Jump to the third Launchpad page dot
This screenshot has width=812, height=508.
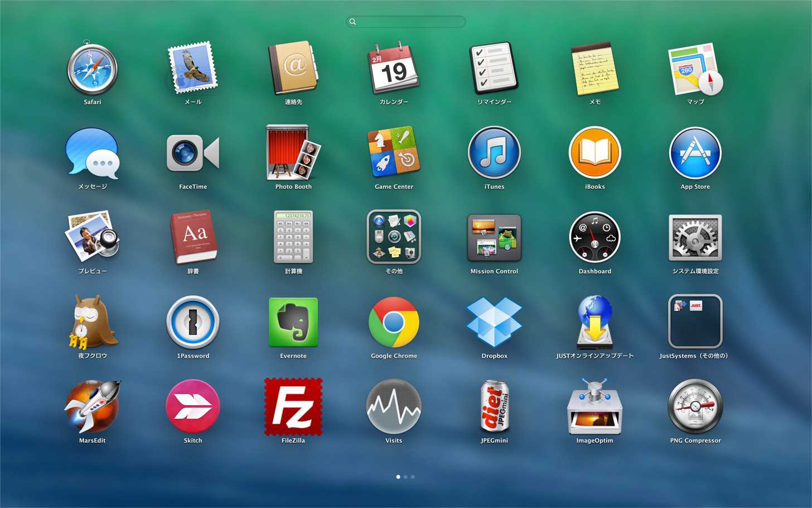click(x=413, y=477)
